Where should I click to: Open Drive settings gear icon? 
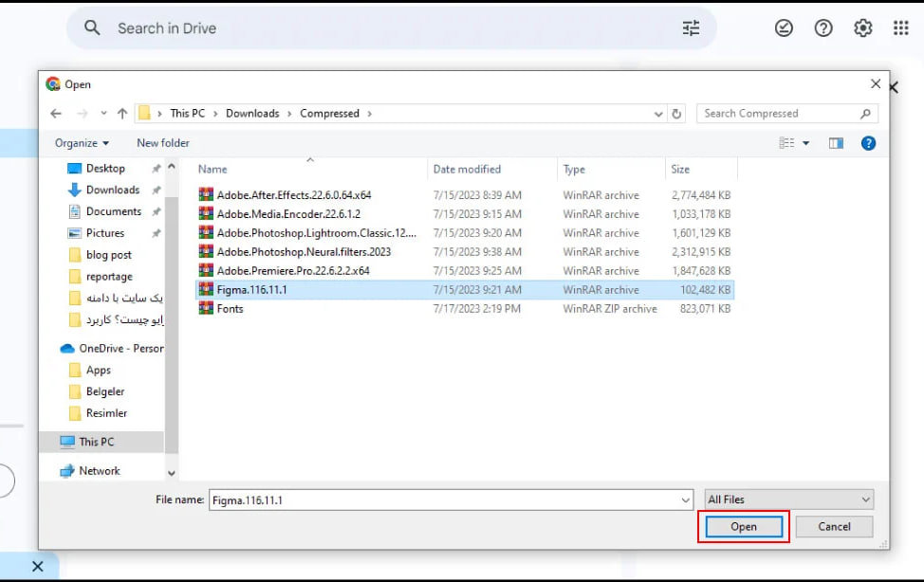(862, 28)
